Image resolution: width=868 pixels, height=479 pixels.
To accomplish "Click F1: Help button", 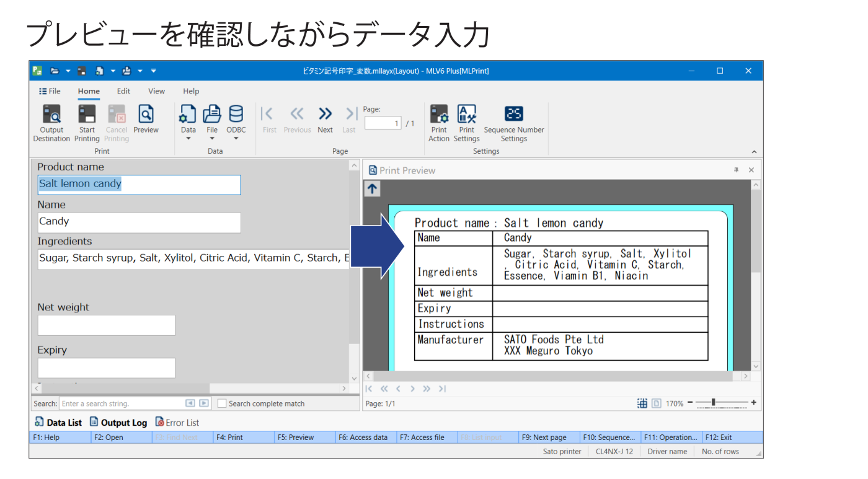I will tap(60, 437).
